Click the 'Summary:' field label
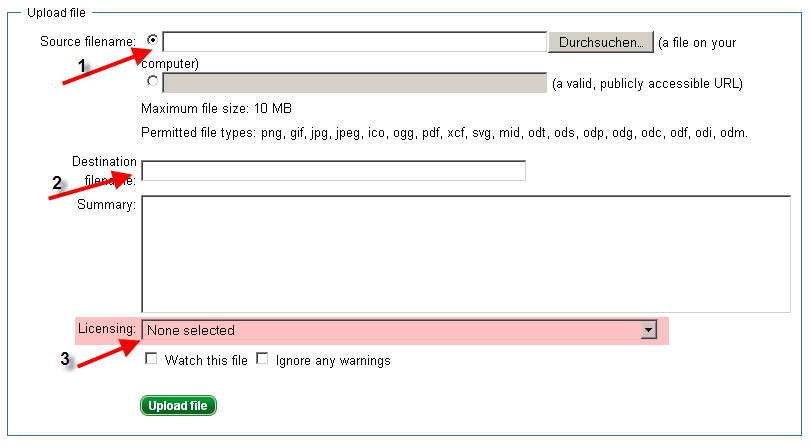This screenshot has width=810, height=447. [106, 205]
